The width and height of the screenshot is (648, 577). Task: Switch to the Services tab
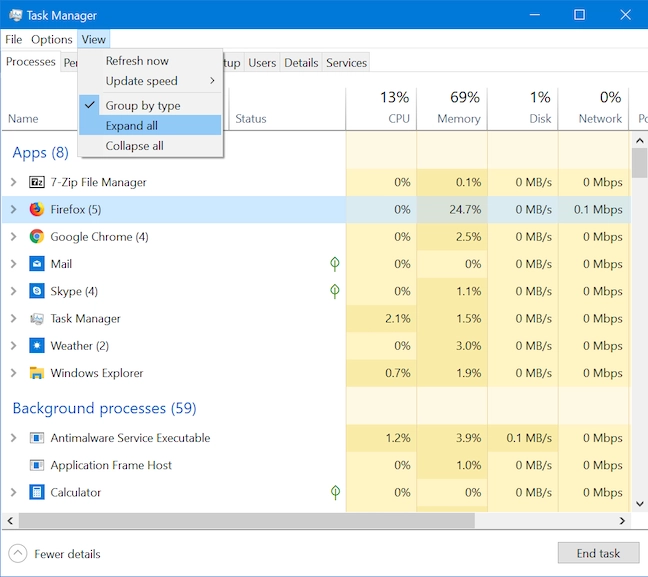[346, 63]
